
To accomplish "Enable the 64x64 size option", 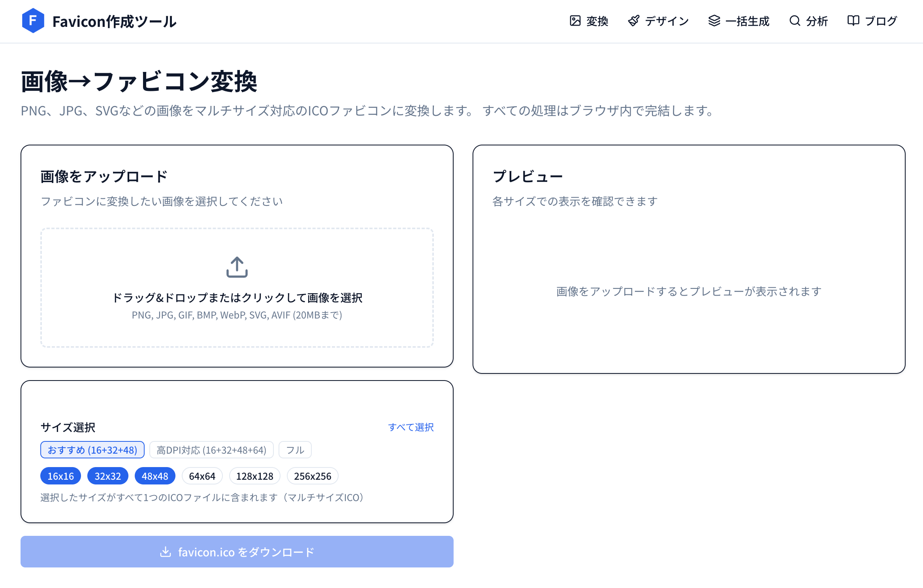I will [x=202, y=476].
